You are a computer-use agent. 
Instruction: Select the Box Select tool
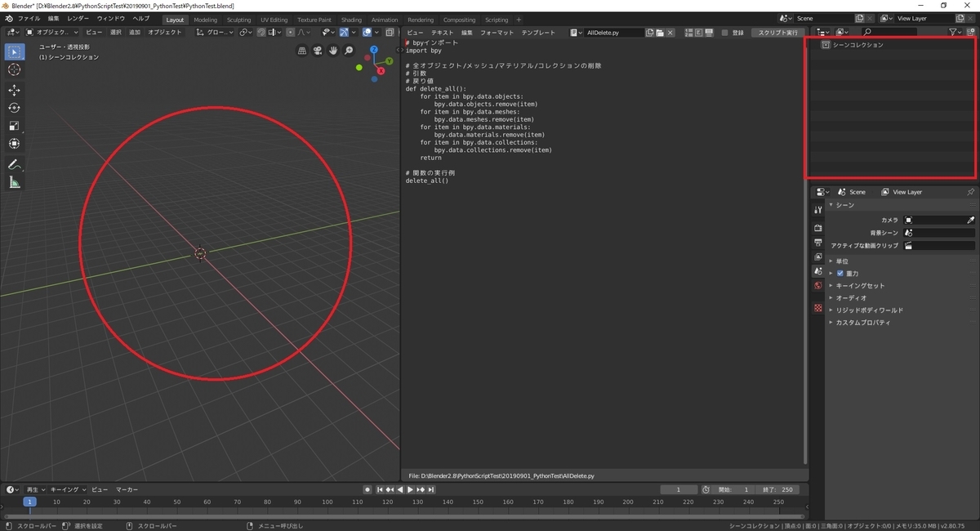click(x=13, y=51)
